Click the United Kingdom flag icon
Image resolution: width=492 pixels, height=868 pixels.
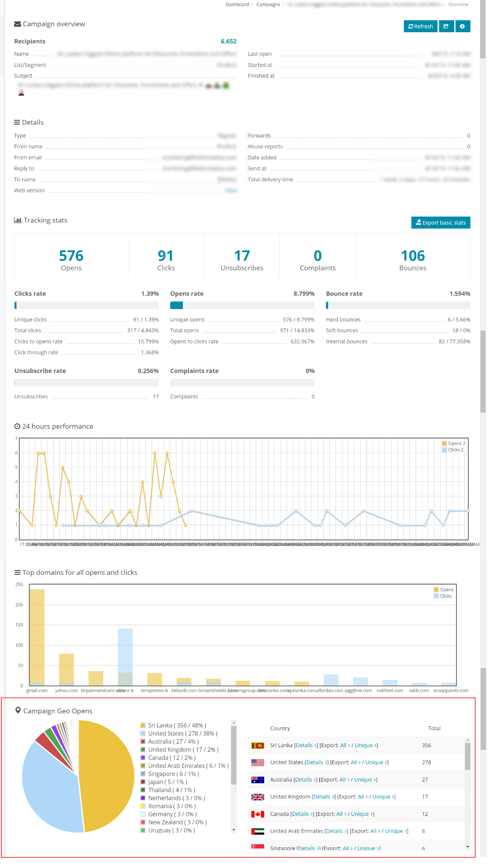[x=257, y=797]
